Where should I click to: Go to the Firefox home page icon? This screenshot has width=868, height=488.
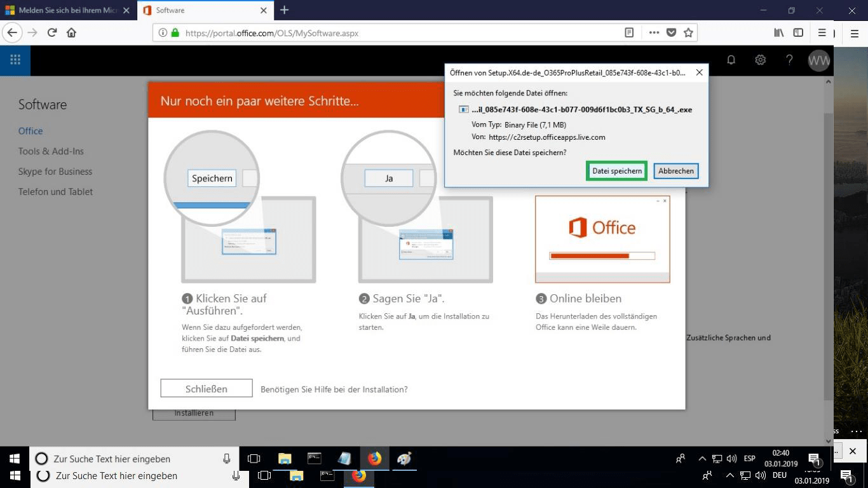click(x=71, y=32)
